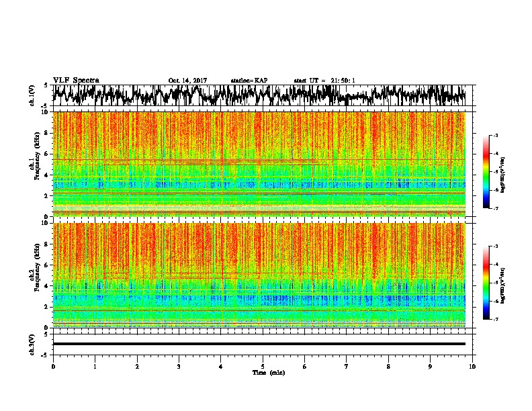The image size is (532, 411).
Task: Click the "ch.1(V)" waveform axis label
Action: 32,95
